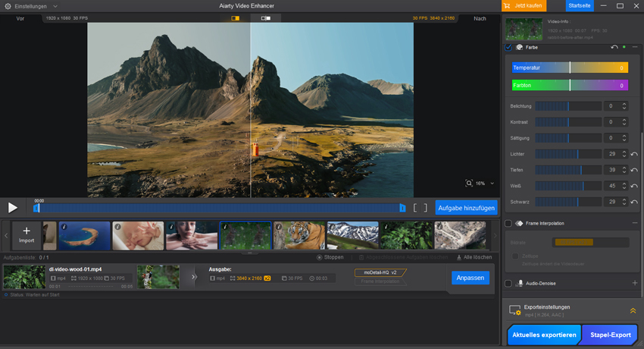Click the left bracket set-start marker
The width and height of the screenshot is (644, 349).
(415, 208)
